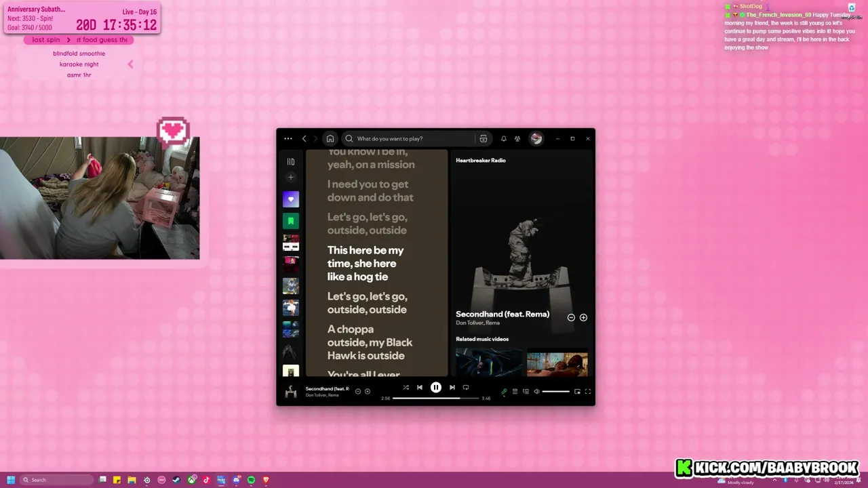
Task: Open Connect to a device
Action: 526,392
